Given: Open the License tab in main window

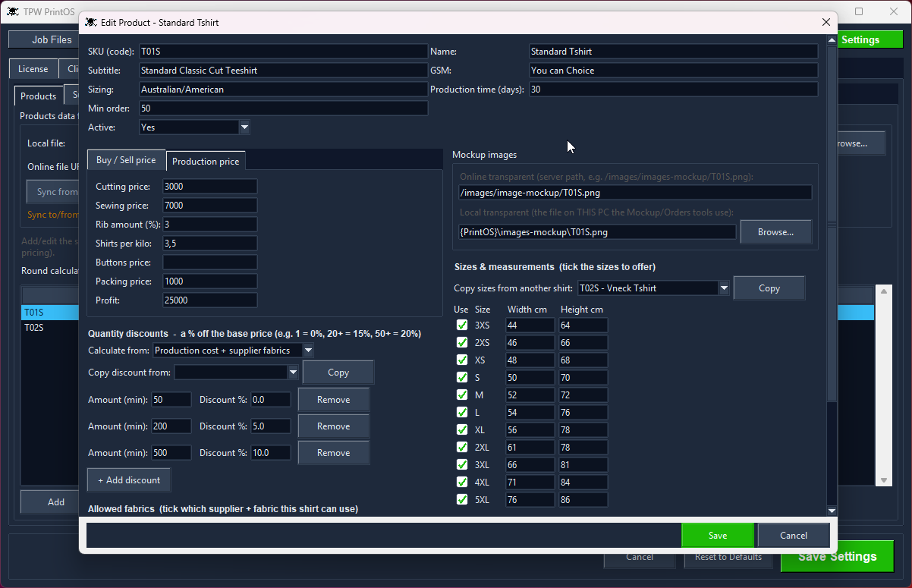Looking at the screenshot, I should (33, 69).
